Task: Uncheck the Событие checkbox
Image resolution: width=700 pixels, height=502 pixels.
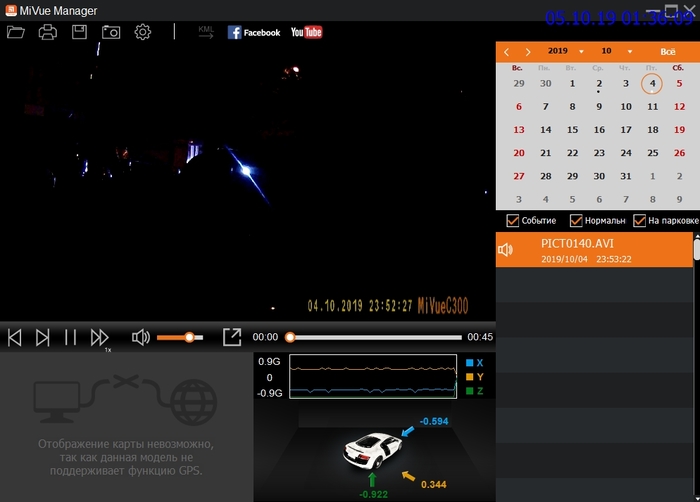Action: click(513, 221)
